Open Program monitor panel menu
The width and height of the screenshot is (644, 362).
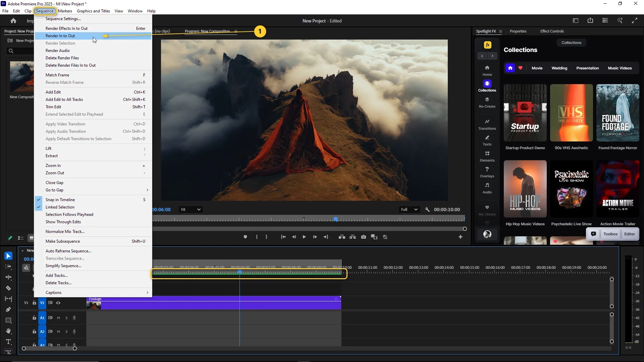(236, 32)
